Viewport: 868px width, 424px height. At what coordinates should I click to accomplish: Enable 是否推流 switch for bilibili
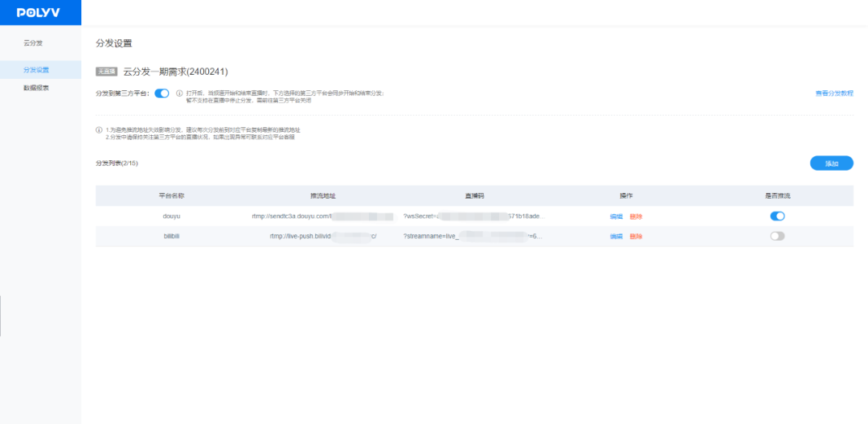[x=776, y=236]
